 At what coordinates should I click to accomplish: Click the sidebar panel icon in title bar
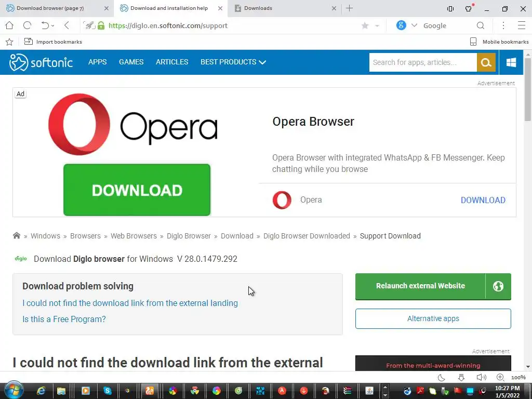450,9
